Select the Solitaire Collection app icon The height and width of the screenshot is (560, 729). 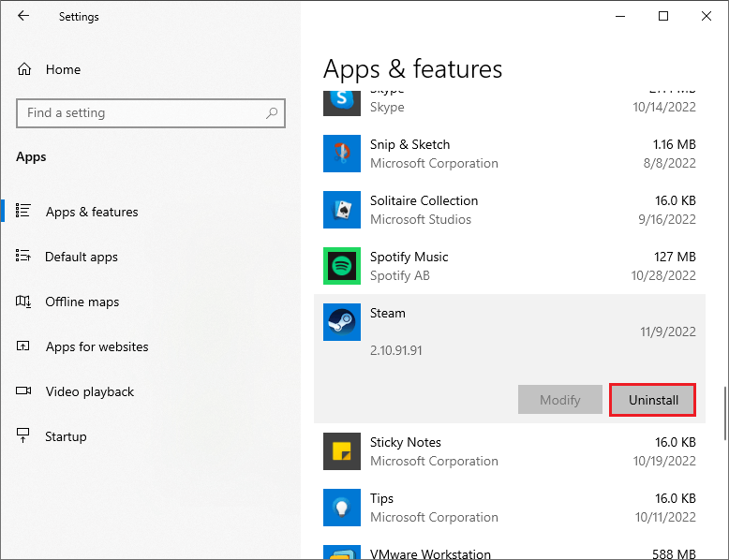[342, 210]
